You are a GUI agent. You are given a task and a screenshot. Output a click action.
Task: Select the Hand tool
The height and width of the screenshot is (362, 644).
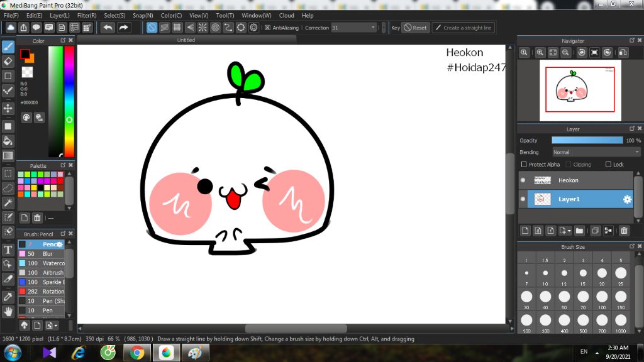pyautogui.click(x=8, y=312)
